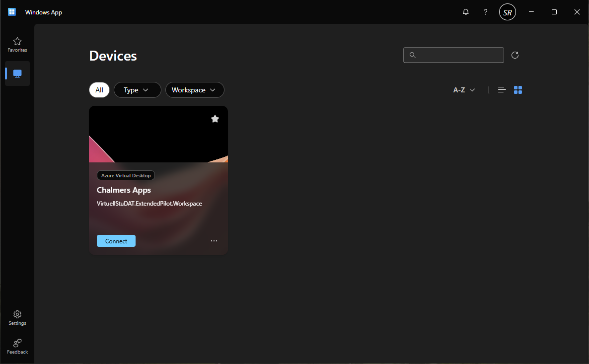589x364 pixels.
Task: Minimize the Windows App window
Action: 531,12
